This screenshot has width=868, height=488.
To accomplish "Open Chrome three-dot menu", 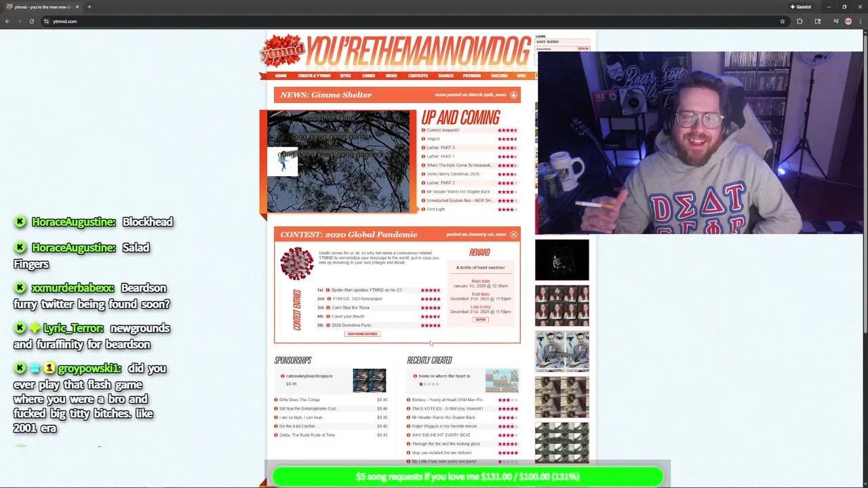I will click(x=860, y=21).
